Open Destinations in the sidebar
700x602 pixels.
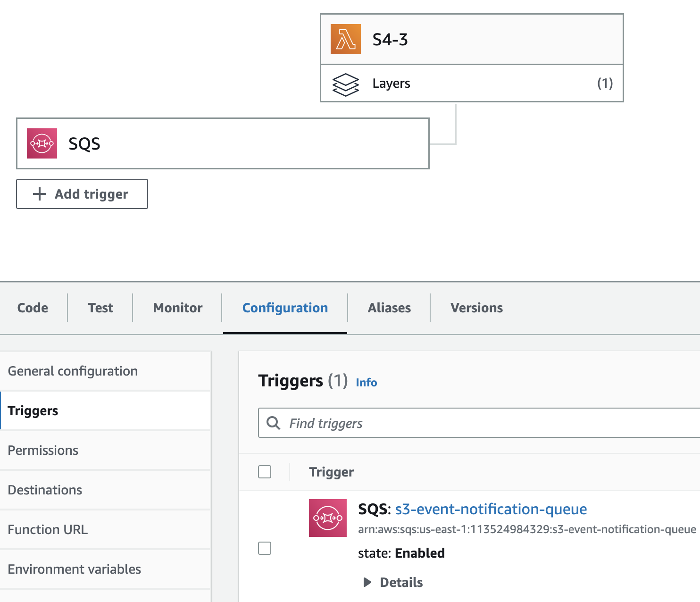pos(105,490)
